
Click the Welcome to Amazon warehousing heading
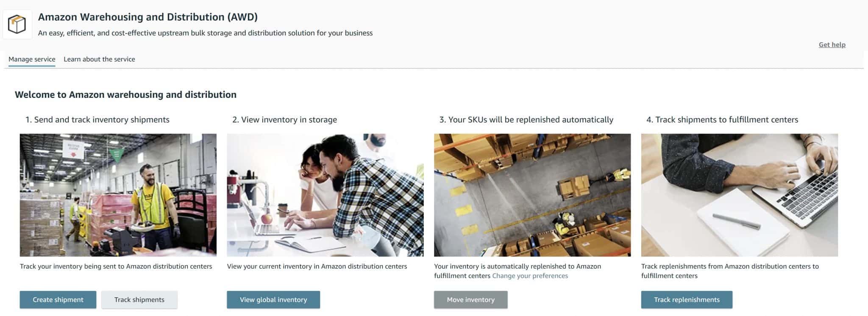(x=125, y=94)
